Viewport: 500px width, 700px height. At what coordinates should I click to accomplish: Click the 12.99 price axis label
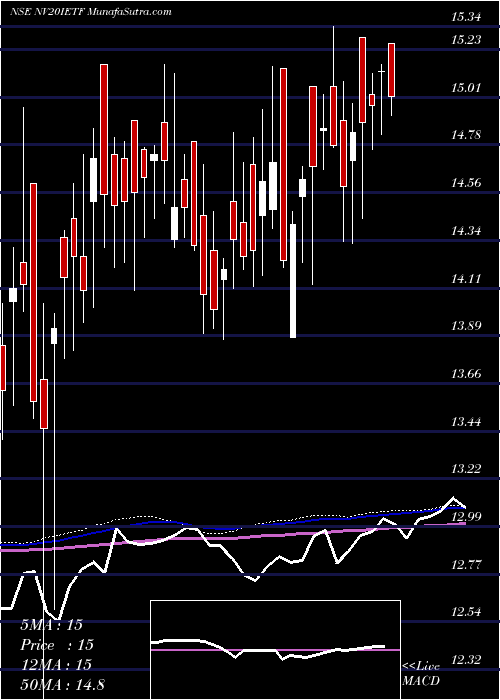point(466,517)
